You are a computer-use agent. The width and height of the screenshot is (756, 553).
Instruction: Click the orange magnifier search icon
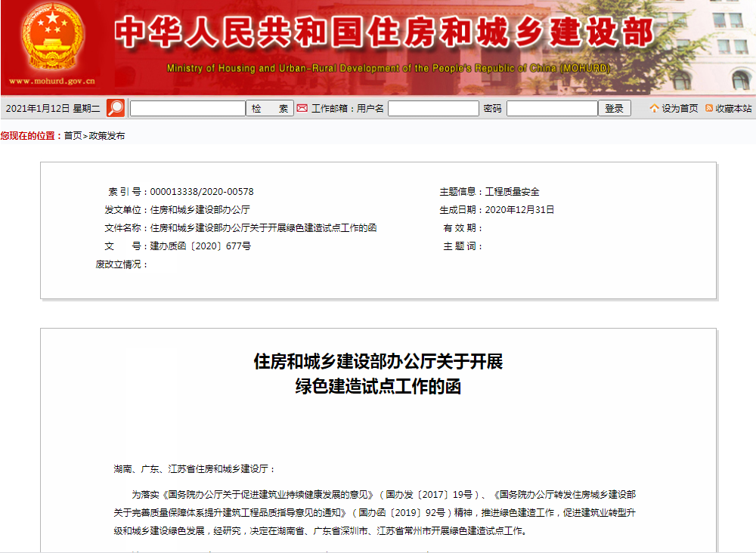point(116,108)
